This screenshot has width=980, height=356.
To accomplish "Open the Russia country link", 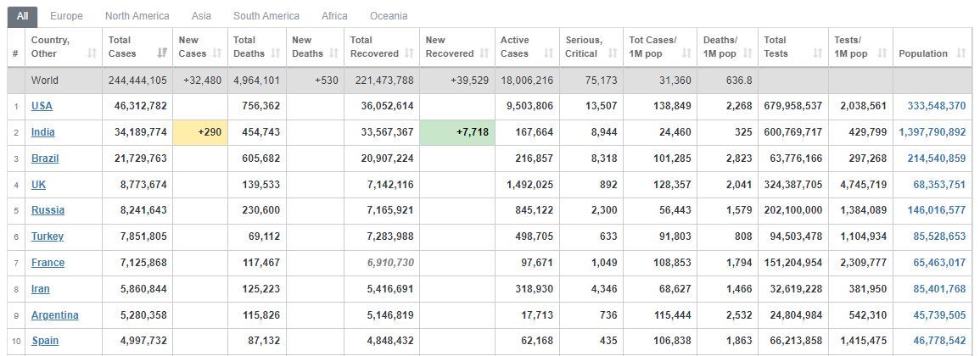I will coord(48,210).
